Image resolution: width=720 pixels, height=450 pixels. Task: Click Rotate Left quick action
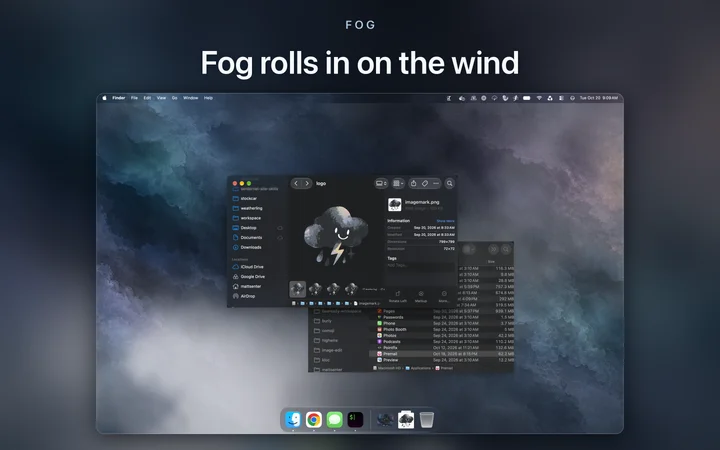[x=398, y=297]
